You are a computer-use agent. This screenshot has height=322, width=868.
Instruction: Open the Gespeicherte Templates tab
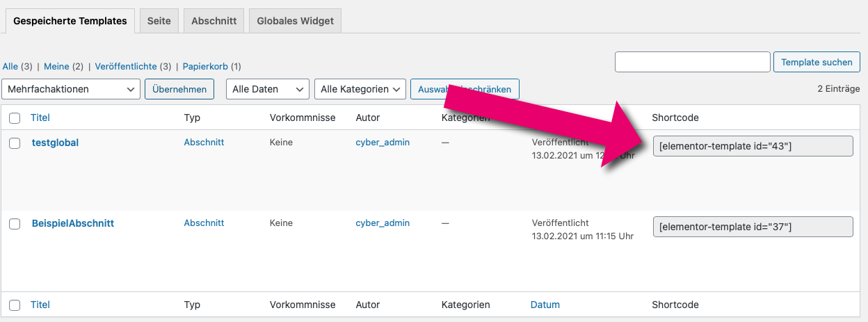pyautogui.click(x=70, y=21)
